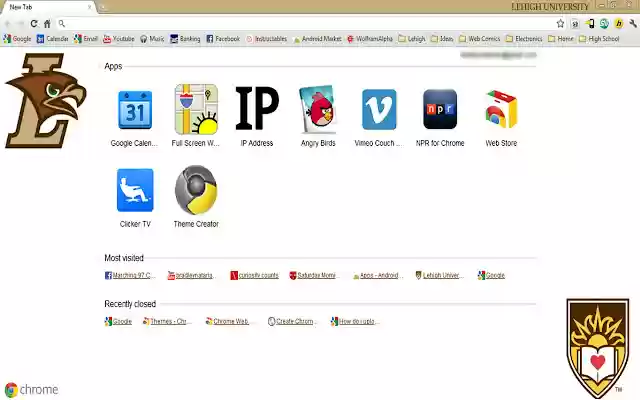640x400 pixels.
Task: Open the Email bookmark
Action: click(86, 39)
